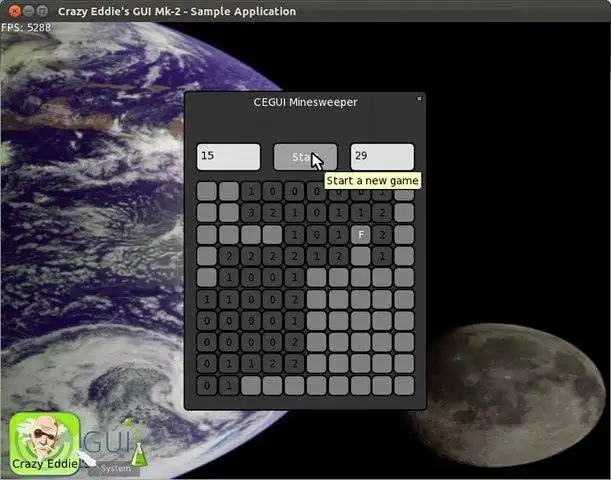Minimize the Sample Application window

[x=29, y=11]
